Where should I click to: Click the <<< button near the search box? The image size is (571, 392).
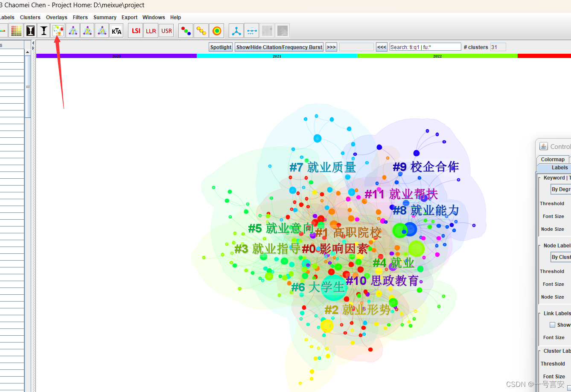point(381,47)
